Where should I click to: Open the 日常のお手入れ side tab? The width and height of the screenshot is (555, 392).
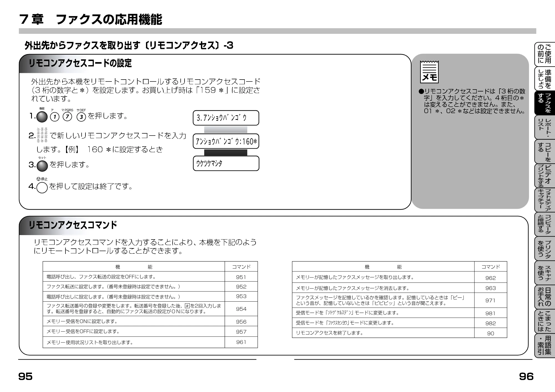click(544, 297)
